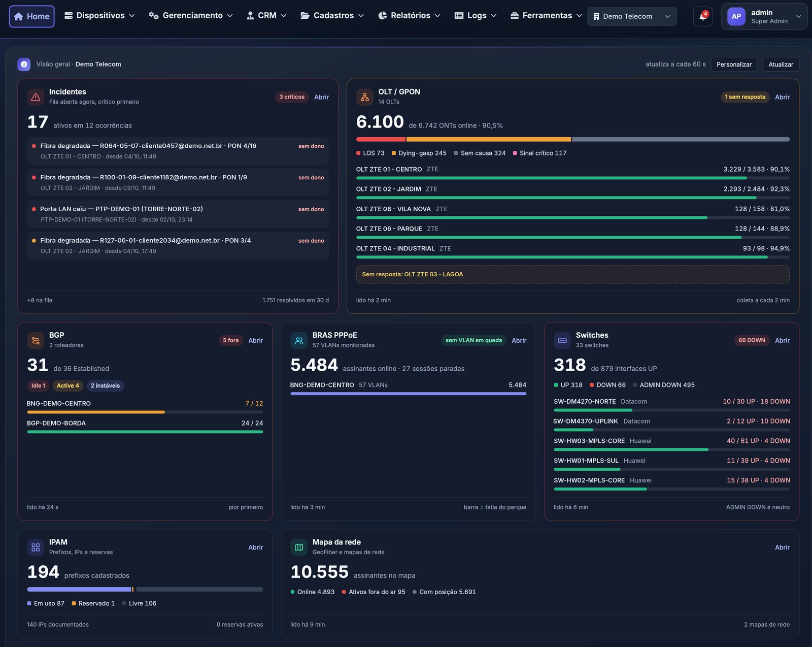Click the LOS 73 legend entry

[x=370, y=153]
